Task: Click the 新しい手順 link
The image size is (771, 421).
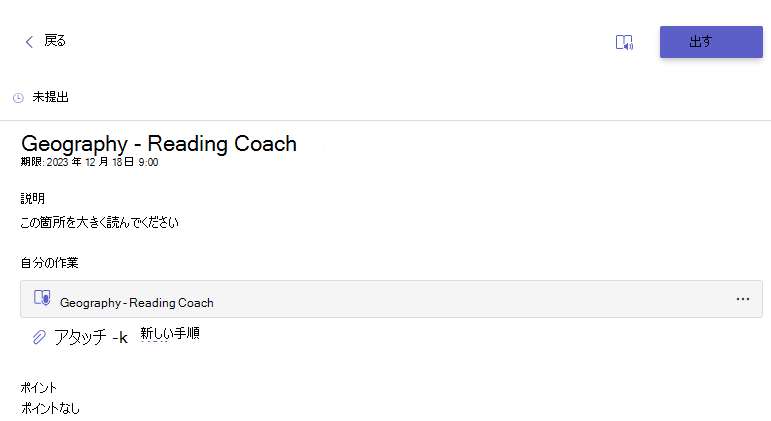Action: click(x=170, y=333)
